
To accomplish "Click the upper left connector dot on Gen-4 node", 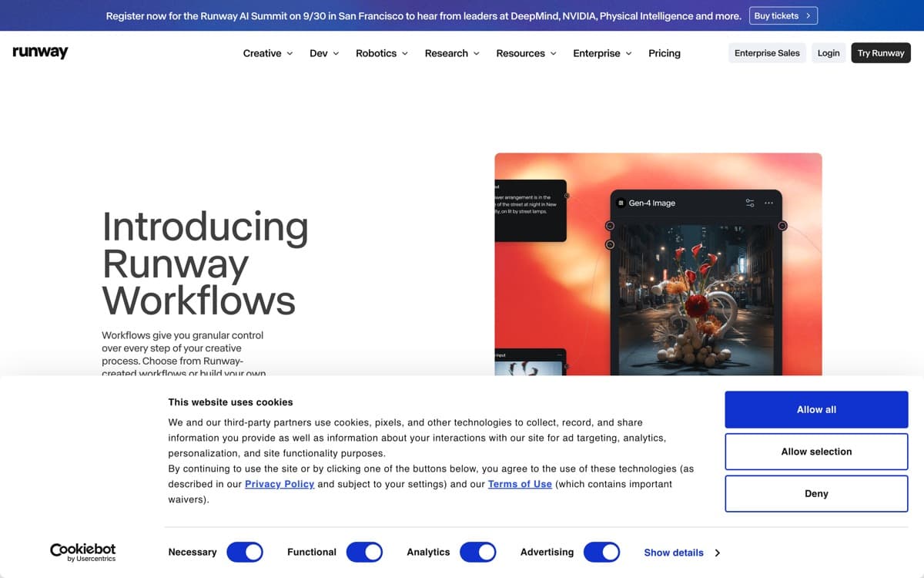I will (x=610, y=226).
